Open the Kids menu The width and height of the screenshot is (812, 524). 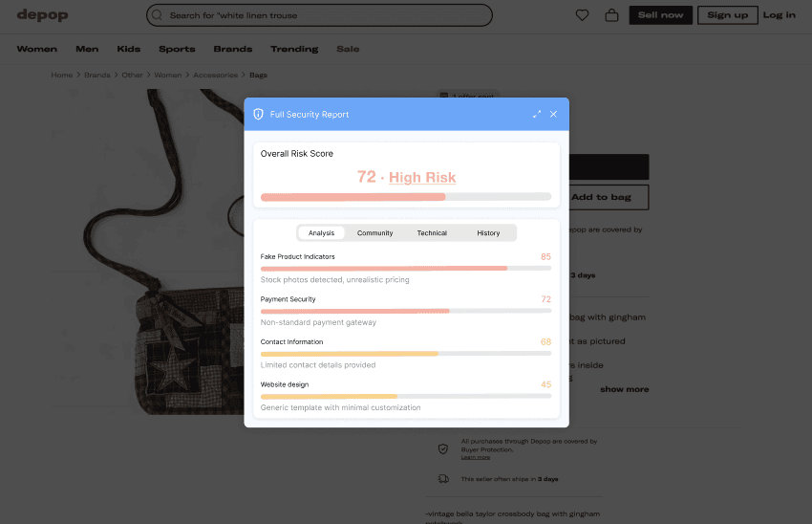click(128, 49)
